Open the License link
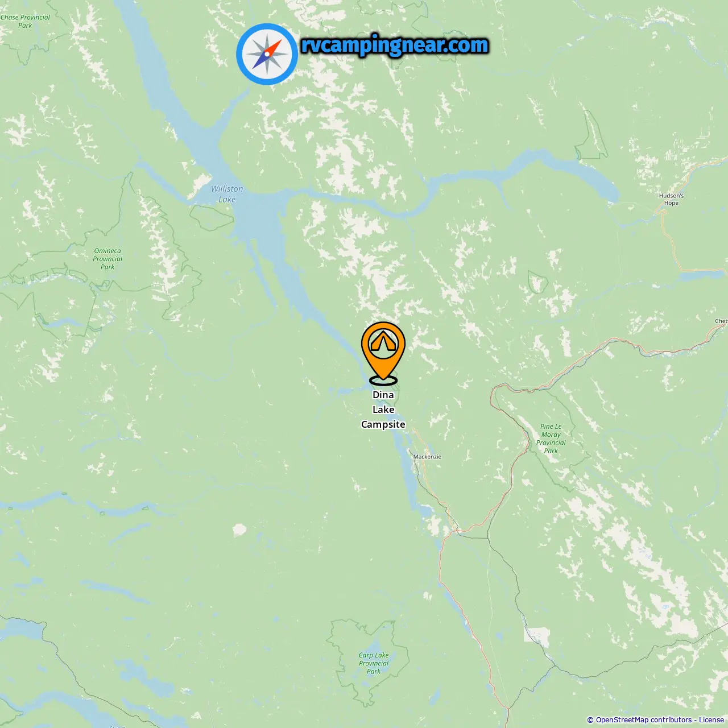Viewport: 728px width, 728px height. (712, 720)
